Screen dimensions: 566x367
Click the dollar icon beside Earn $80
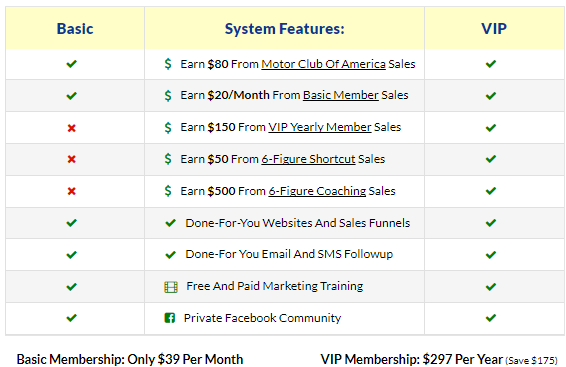click(168, 64)
